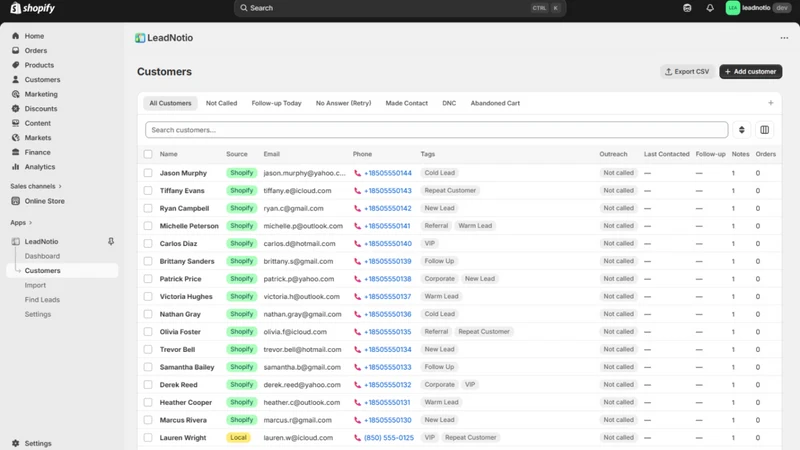Switch to DNC tab
Screen dimensions: 800x450
click(x=449, y=103)
